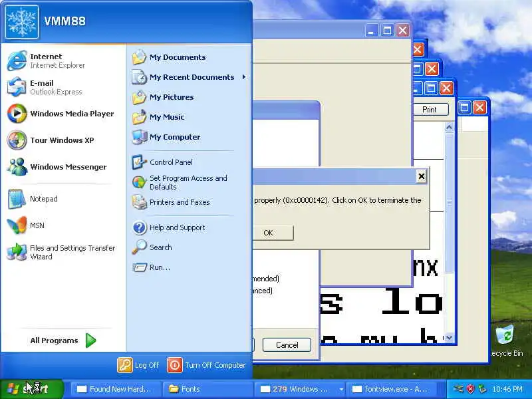The width and height of the screenshot is (532, 399).
Task: Open My Computer
Action: [x=188, y=137]
